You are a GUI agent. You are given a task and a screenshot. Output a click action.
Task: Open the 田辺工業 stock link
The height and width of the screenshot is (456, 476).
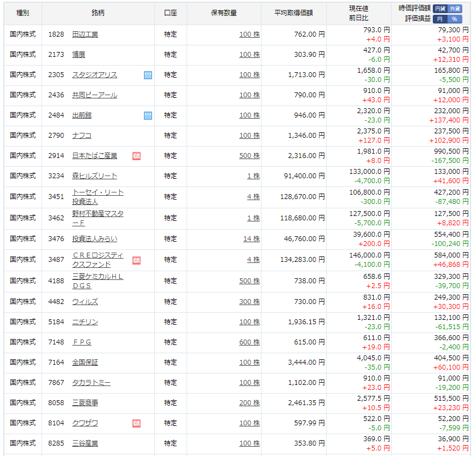(85, 34)
